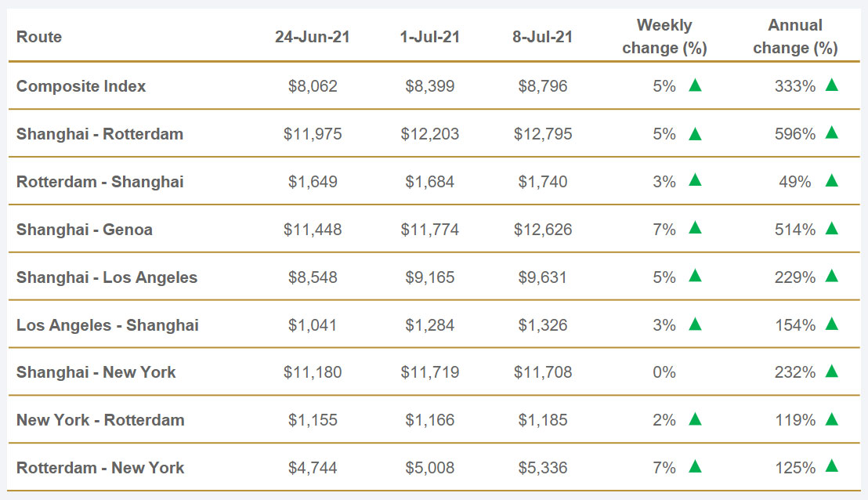Select the Annual change (%) header

tap(795, 37)
